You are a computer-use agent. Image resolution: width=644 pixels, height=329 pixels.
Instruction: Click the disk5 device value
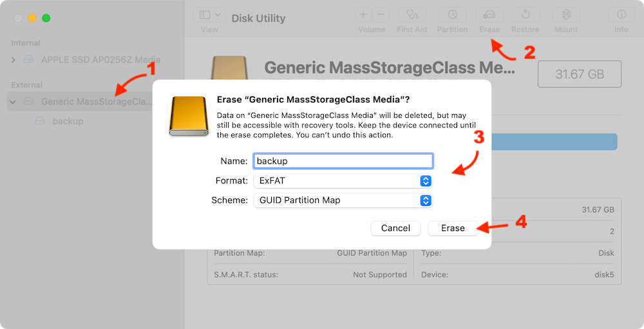tap(604, 275)
